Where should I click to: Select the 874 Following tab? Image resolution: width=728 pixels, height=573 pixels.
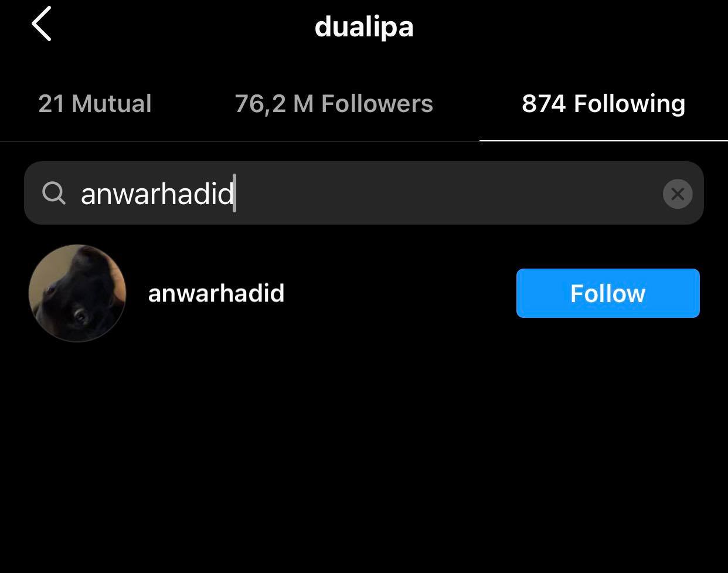pyautogui.click(x=604, y=104)
